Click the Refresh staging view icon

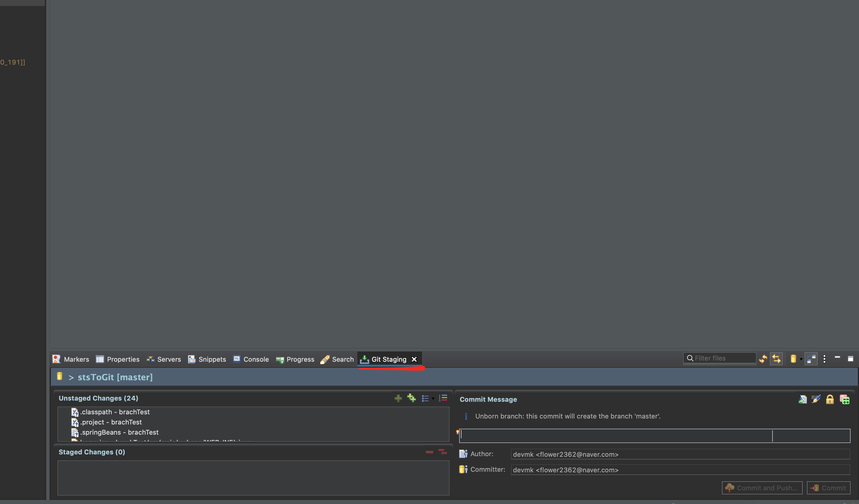point(763,359)
